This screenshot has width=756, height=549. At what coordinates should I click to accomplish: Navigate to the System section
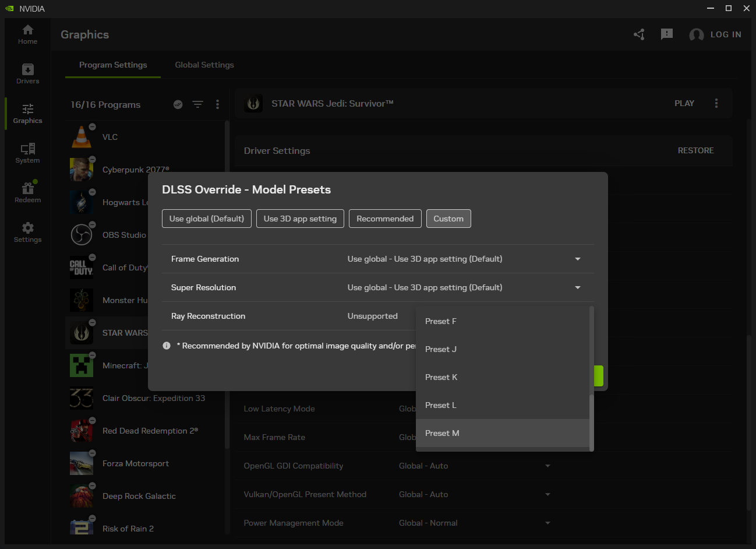coord(27,153)
